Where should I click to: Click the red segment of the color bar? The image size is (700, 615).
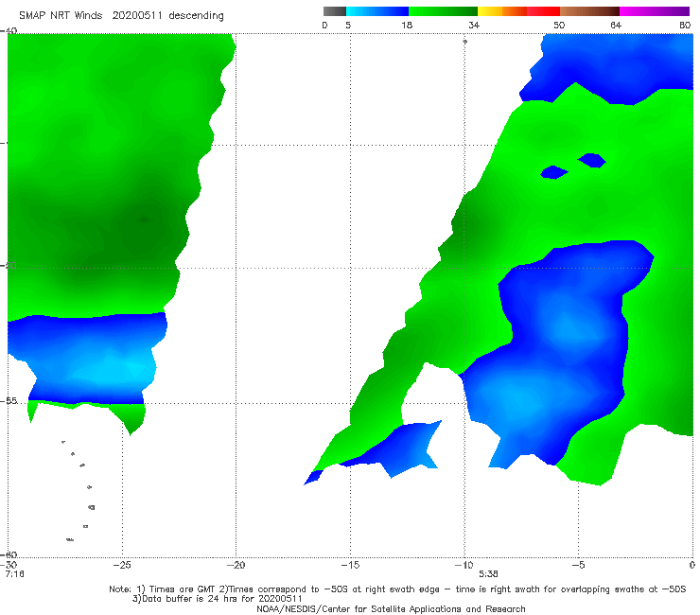point(543,11)
